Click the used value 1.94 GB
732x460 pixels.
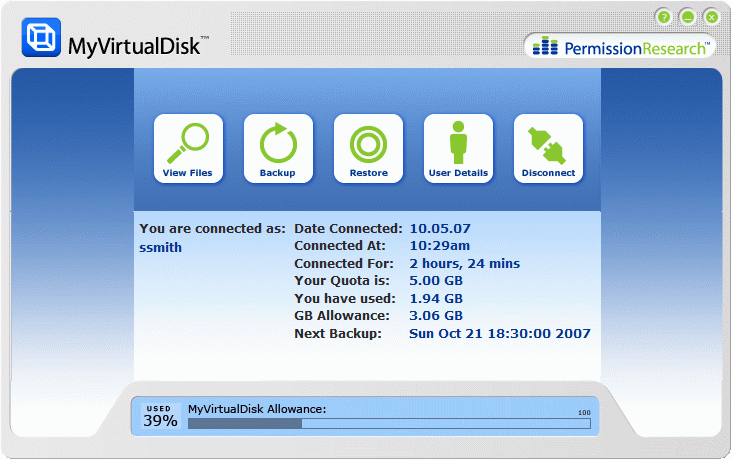(436, 298)
